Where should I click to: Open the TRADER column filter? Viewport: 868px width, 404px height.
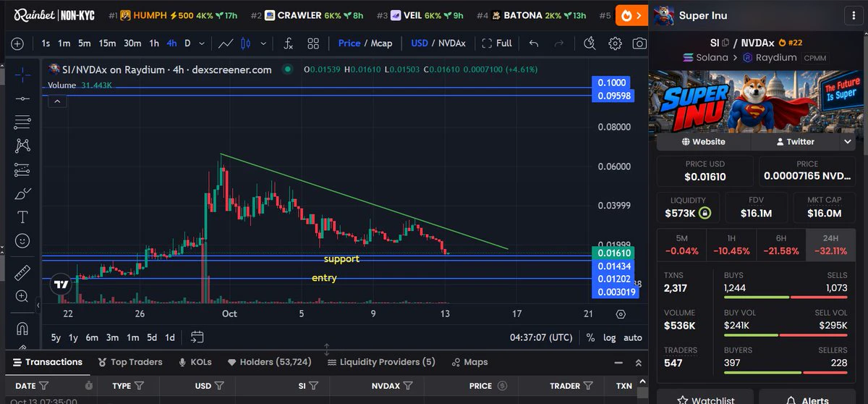[x=590, y=386]
